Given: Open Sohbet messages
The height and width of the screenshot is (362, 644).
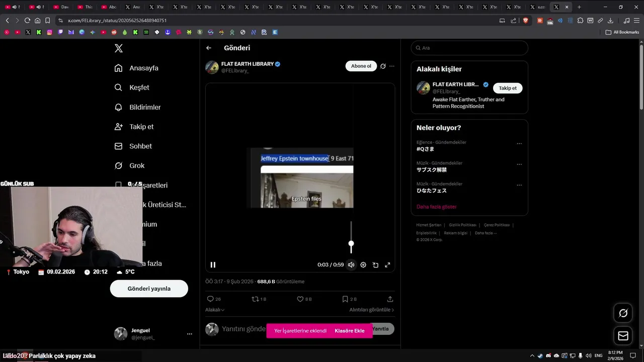Looking at the screenshot, I should point(133,146).
